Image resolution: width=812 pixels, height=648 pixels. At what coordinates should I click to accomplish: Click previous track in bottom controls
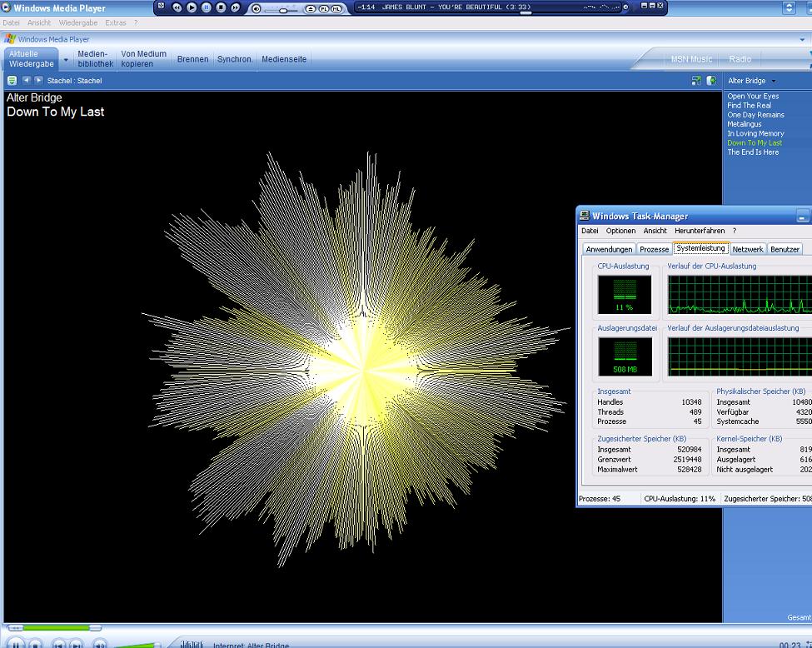(x=59, y=644)
